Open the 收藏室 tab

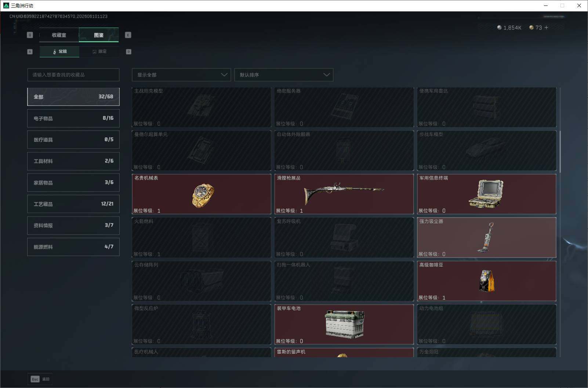tap(59, 35)
